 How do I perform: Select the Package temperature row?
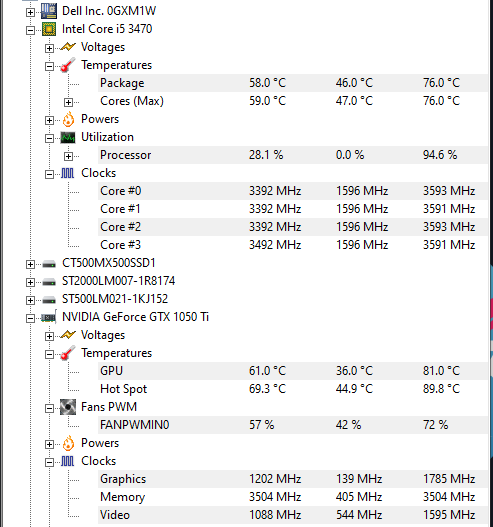[293, 83]
